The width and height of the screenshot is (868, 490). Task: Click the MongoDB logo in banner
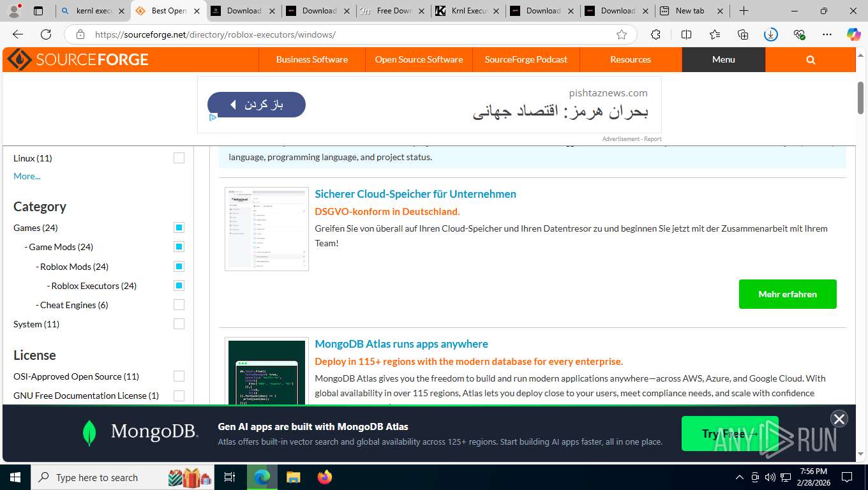pos(140,432)
